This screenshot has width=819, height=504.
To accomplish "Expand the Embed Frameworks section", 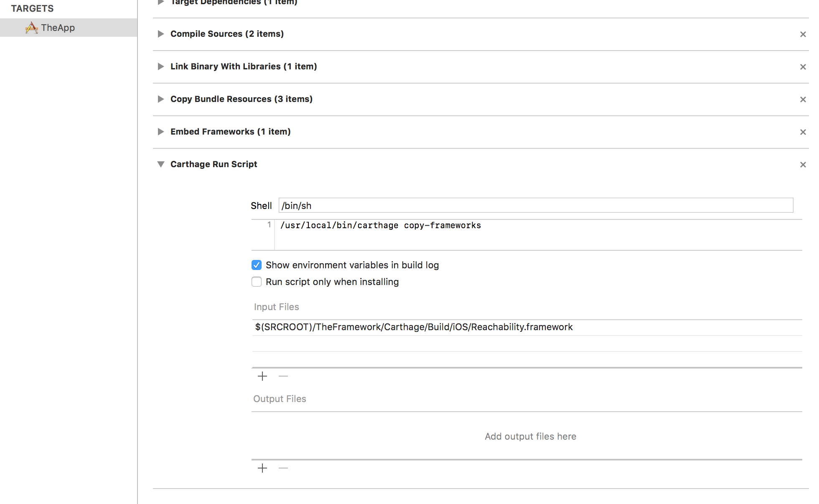I will [x=160, y=132].
